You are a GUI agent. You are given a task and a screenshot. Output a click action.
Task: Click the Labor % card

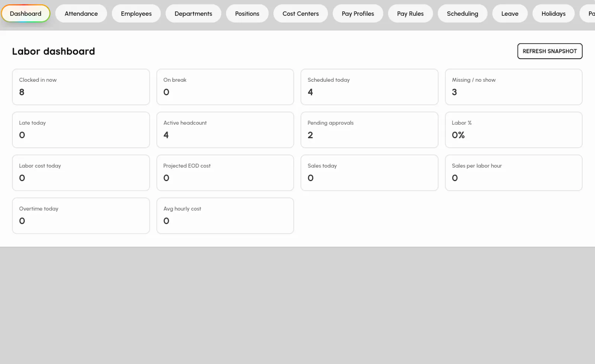[x=514, y=130]
